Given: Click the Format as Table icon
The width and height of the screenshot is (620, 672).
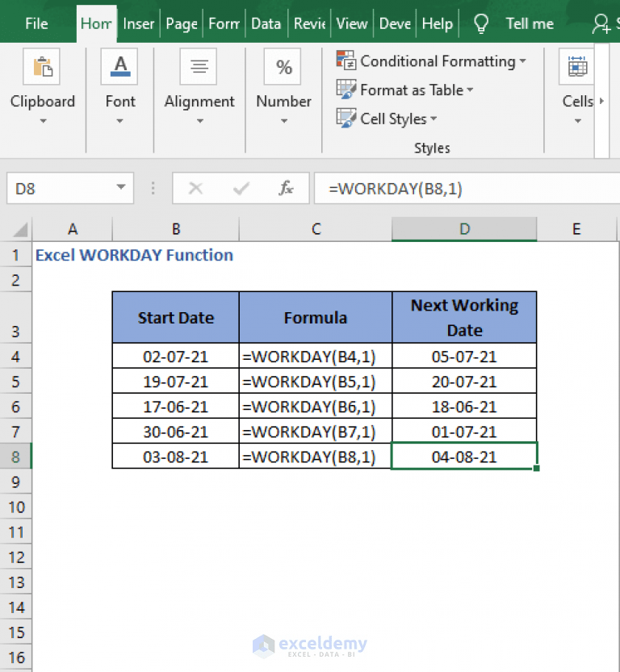Looking at the screenshot, I should coord(346,90).
